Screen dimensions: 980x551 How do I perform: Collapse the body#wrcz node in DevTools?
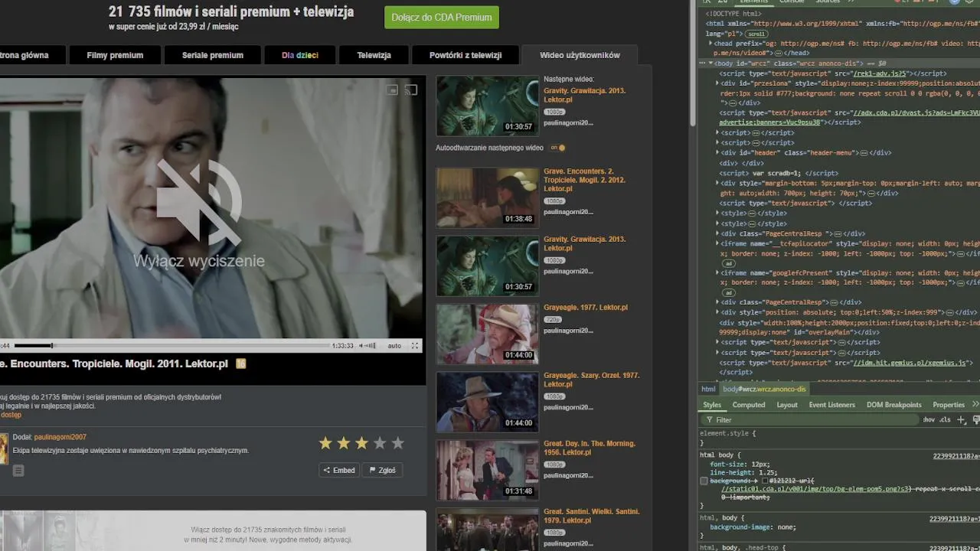[710, 64]
